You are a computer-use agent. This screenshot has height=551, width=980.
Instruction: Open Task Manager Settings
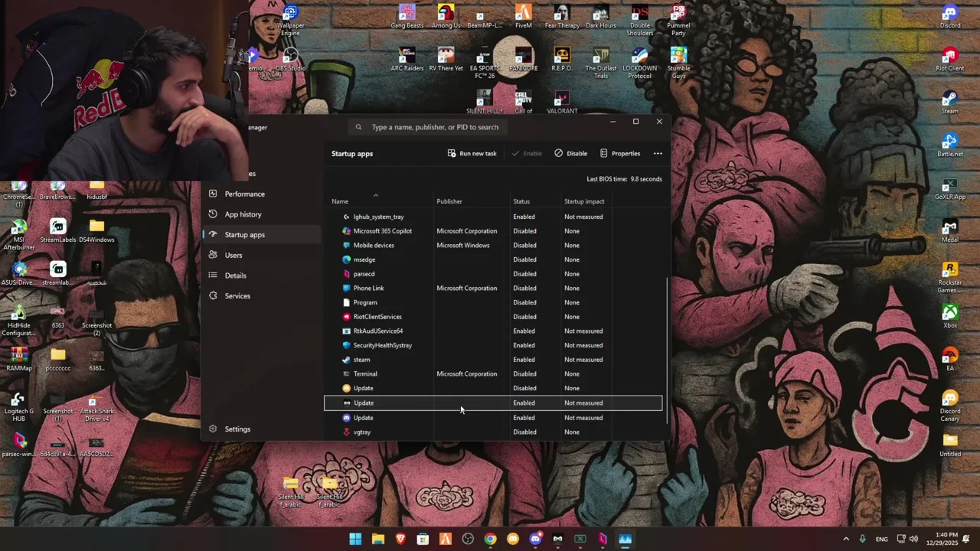[x=237, y=429]
